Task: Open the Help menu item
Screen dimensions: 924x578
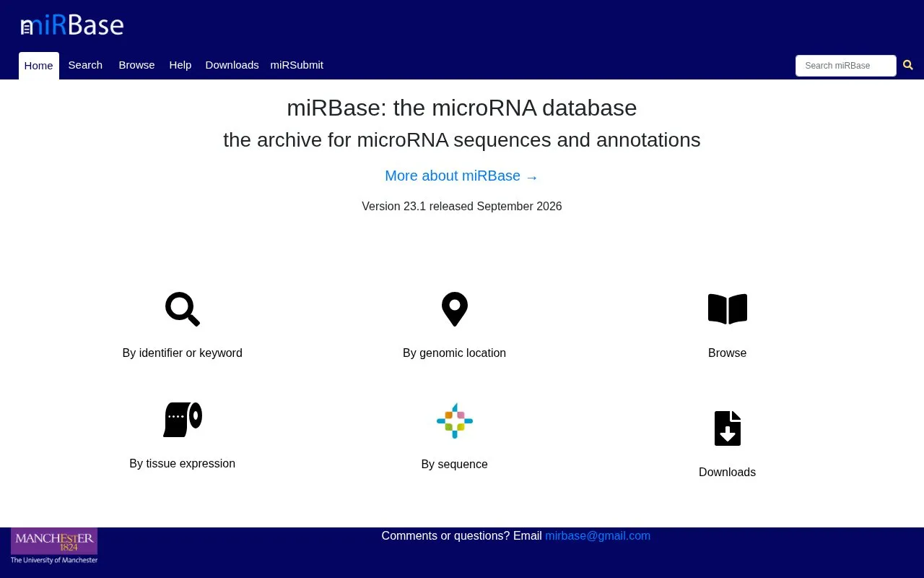Action: (180, 65)
